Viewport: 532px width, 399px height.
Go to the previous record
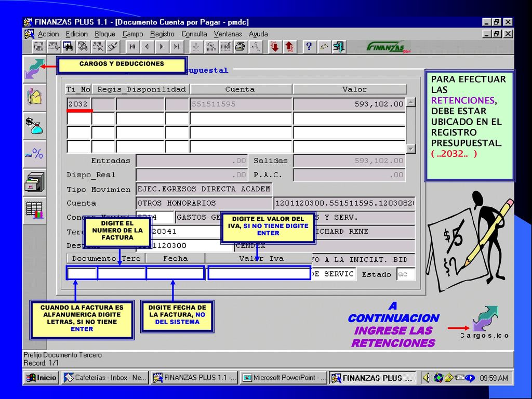(147, 46)
